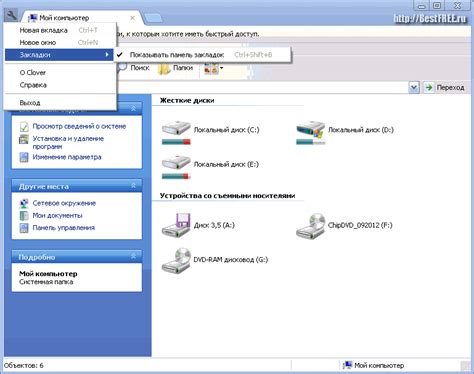Click the Поиск toolbar button
This screenshot has width=474, height=374.
(x=134, y=68)
